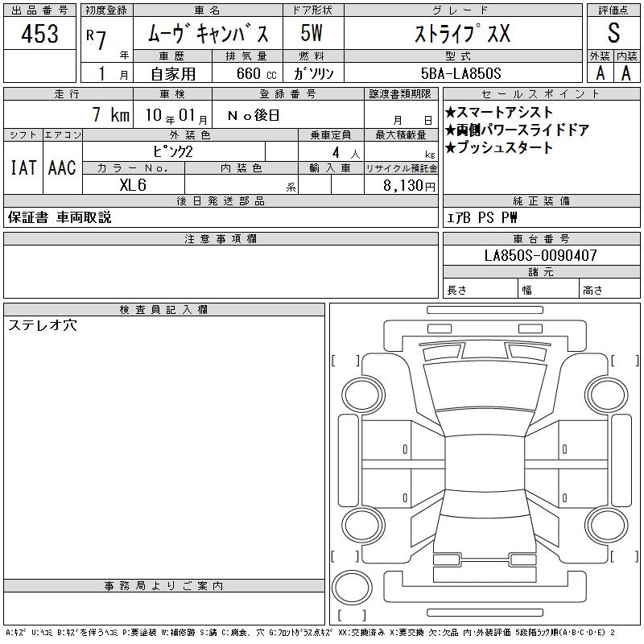
Task: Click exterior color ピンク2
Action: point(173,152)
